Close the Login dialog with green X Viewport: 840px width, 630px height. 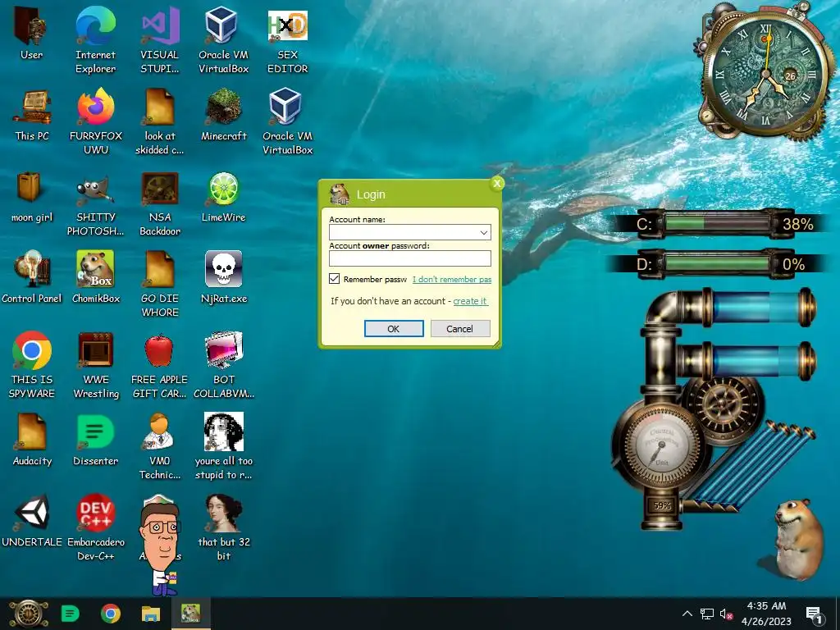(x=496, y=184)
